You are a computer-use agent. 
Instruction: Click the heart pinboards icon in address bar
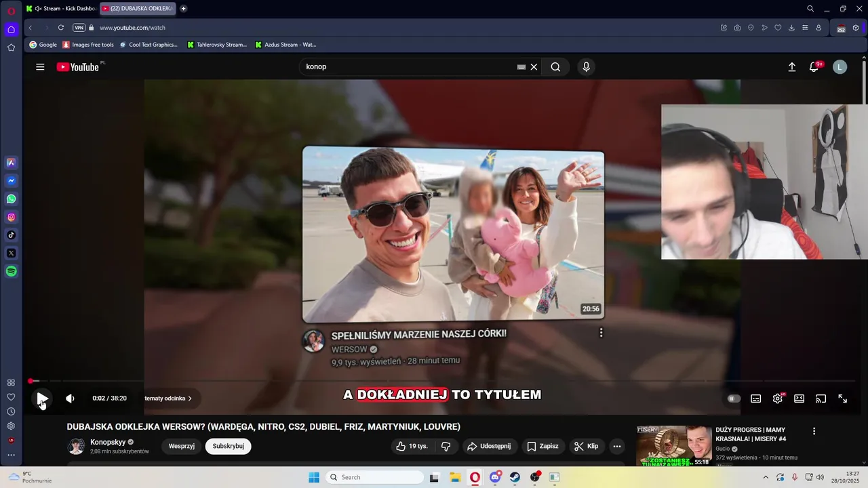coord(778,28)
